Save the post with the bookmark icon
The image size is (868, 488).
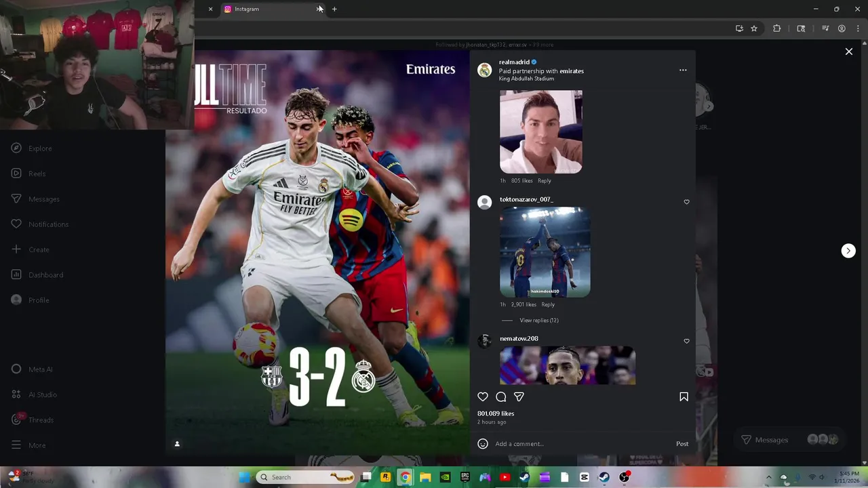(684, 397)
